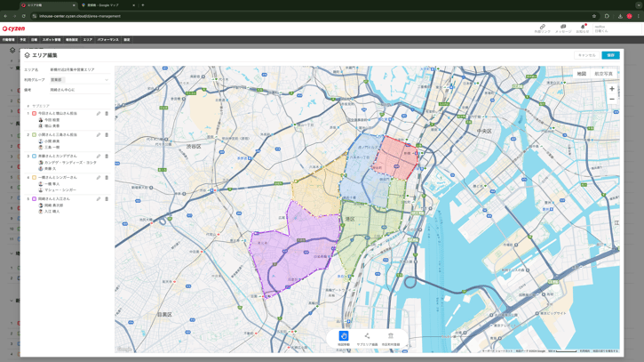Viewport: 644px width, 362px height.
Task: Open the browser extensions icon
Action: click(x=607, y=16)
